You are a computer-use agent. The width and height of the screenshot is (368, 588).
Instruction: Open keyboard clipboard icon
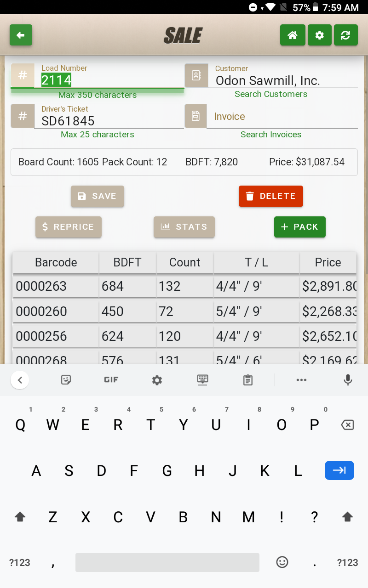(x=247, y=380)
